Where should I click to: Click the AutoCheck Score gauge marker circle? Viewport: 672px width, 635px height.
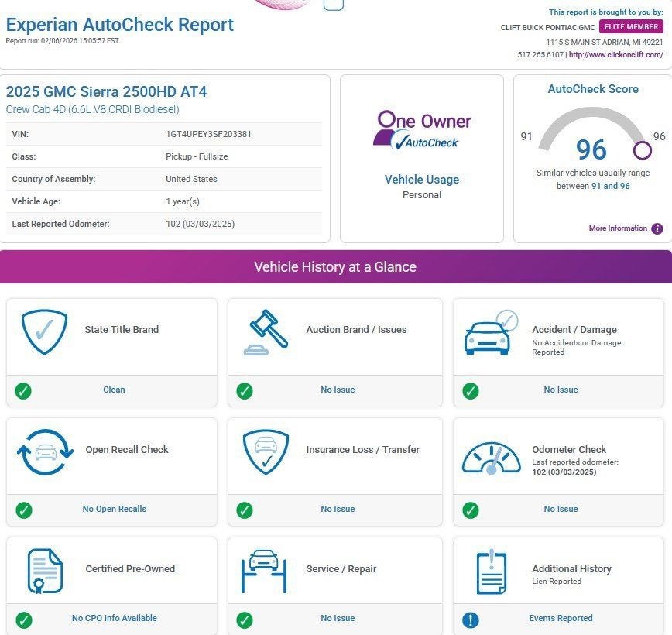[x=642, y=149]
